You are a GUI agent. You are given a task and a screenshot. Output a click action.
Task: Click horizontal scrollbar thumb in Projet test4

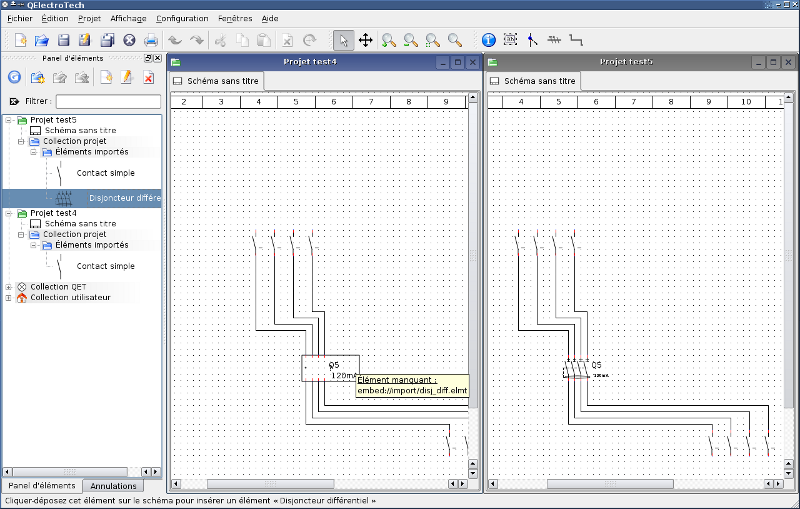[270, 483]
